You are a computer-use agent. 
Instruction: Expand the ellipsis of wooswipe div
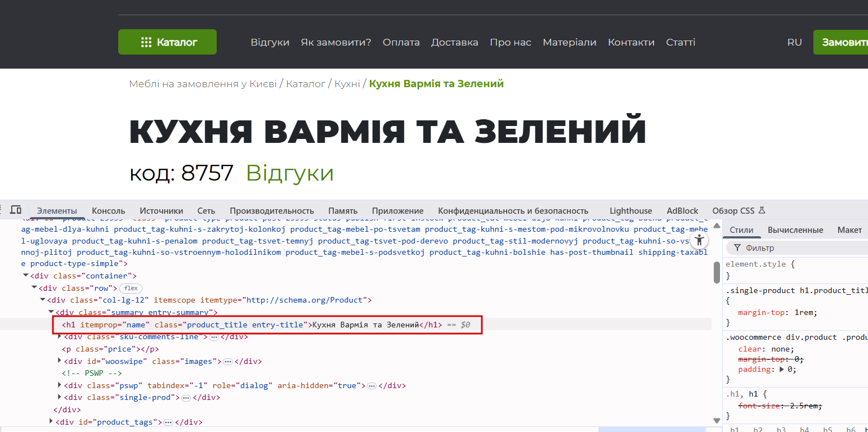228,362
